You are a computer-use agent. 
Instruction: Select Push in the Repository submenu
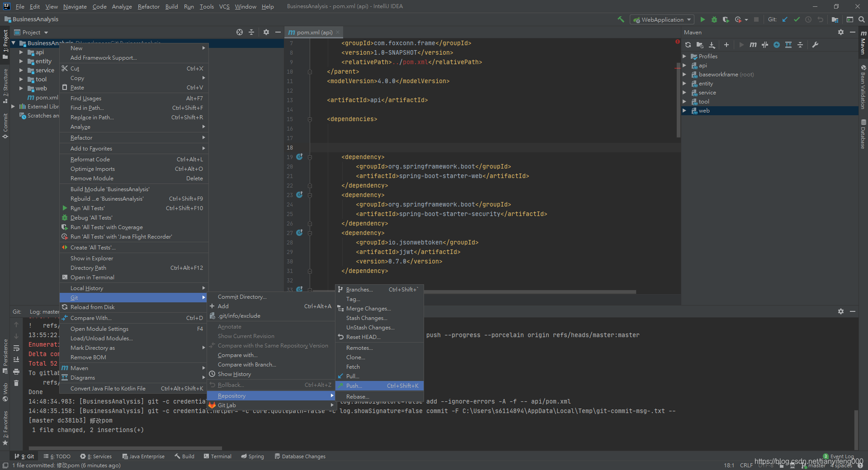coord(379,385)
